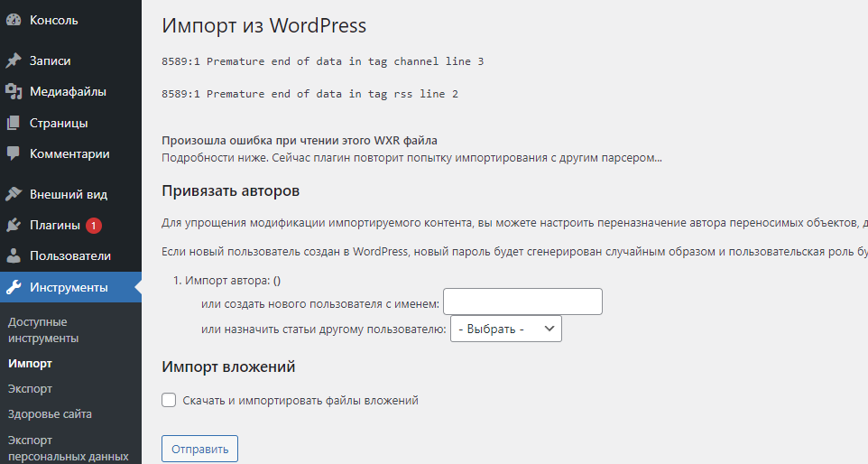Open the Импорт submenu link

[30, 363]
